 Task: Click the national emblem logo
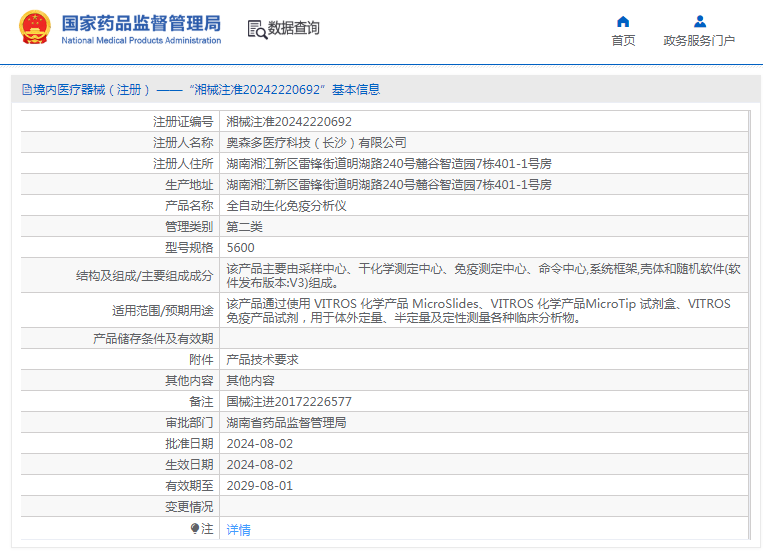pos(35,28)
